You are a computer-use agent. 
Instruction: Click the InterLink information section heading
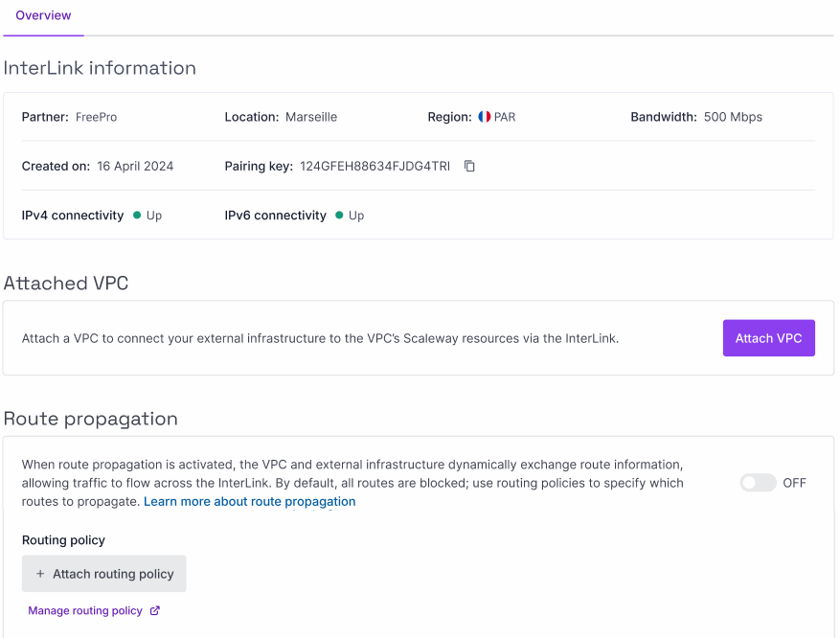tap(100, 67)
